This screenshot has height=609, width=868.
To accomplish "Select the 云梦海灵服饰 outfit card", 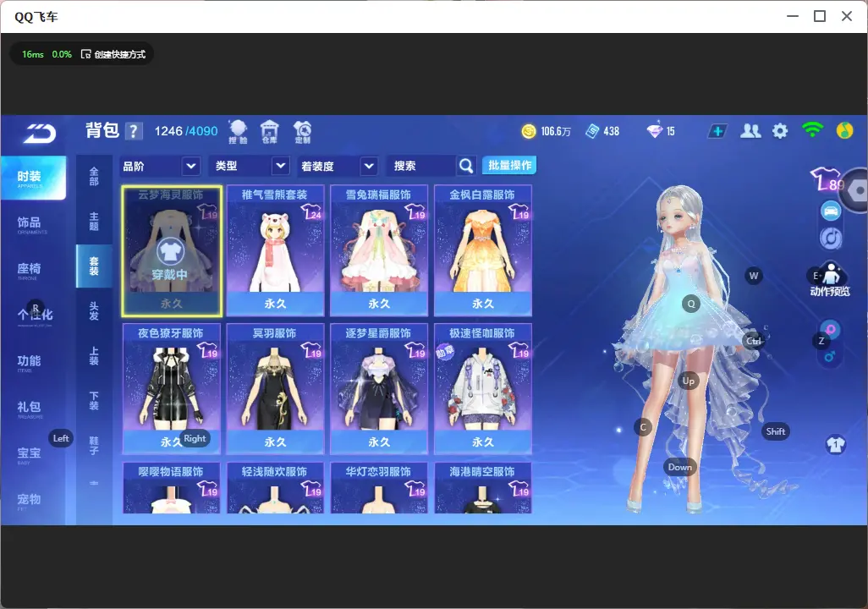I will click(172, 250).
